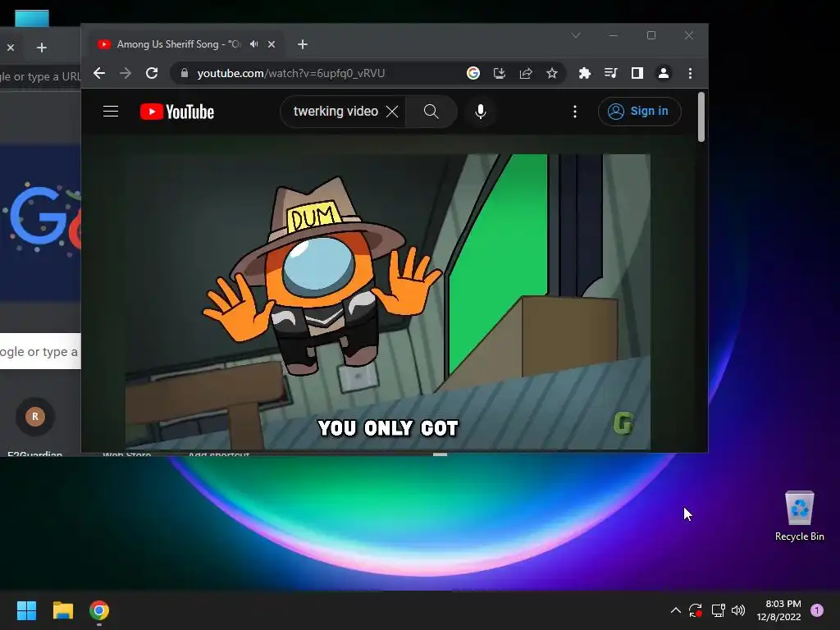The width and height of the screenshot is (840, 630).
Task: Go to YouTube home via logo
Action: (x=177, y=112)
